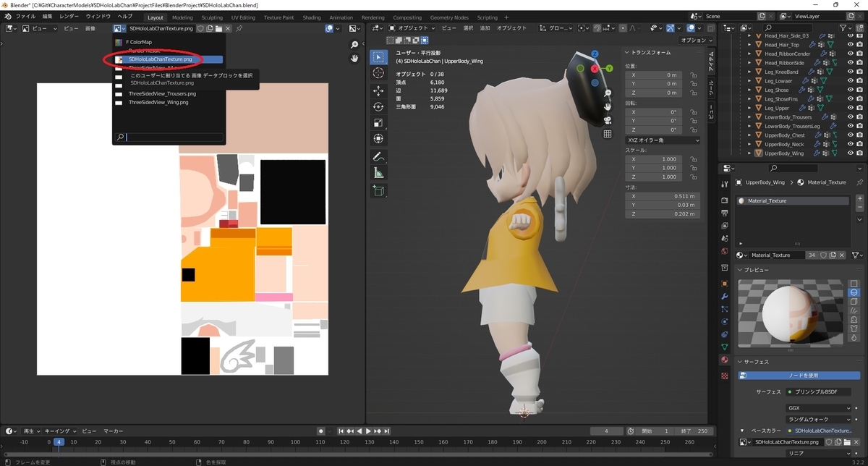Select the Cursor tool in 3D viewport
The image size is (868, 466).
coord(378,73)
